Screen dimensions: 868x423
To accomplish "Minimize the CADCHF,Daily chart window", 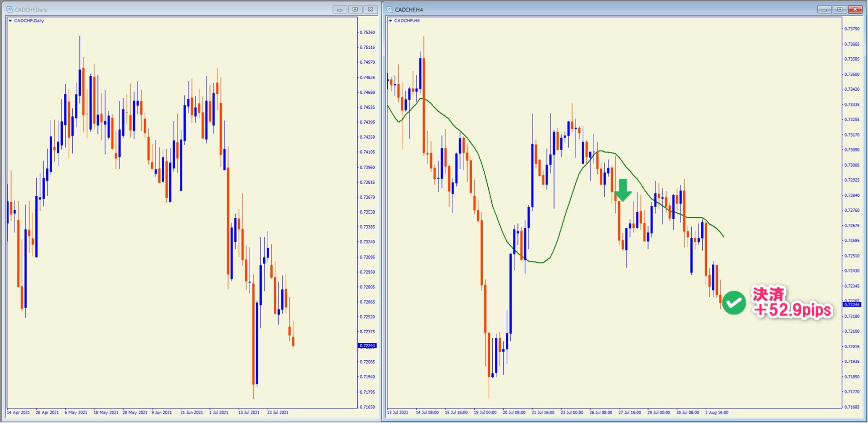I will pyautogui.click(x=340, y=10).
